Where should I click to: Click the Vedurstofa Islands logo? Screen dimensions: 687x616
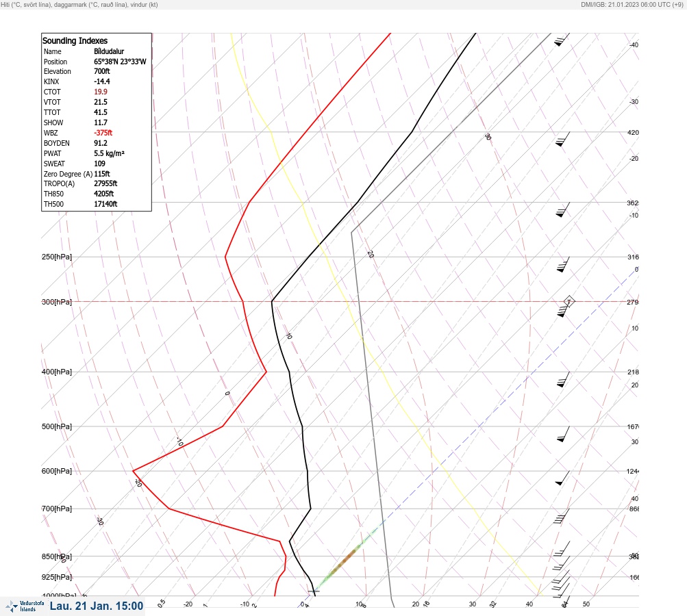(25, 606)
